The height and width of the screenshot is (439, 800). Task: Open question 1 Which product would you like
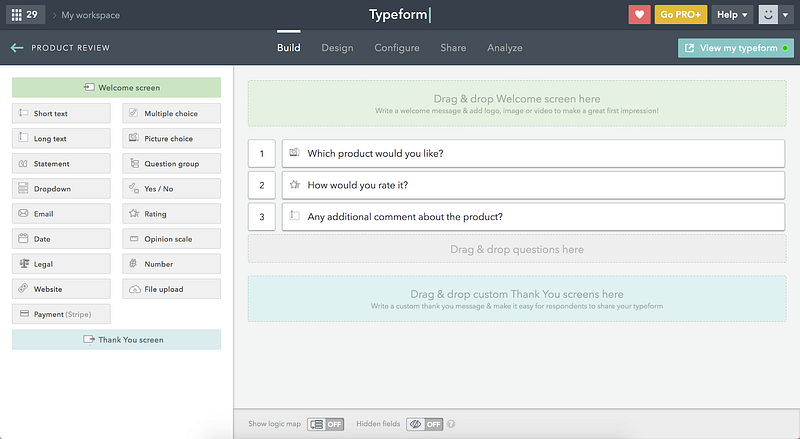tap(533, 153)
